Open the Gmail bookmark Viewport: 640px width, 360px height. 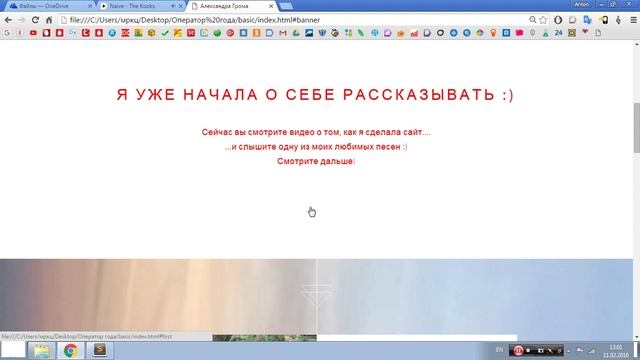point(283,33)
